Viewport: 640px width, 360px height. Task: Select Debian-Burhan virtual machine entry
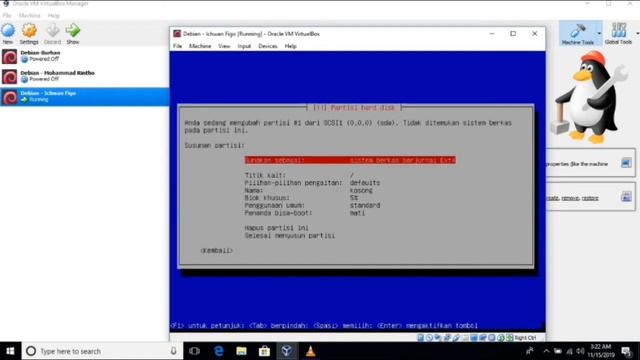pos(84,56)
